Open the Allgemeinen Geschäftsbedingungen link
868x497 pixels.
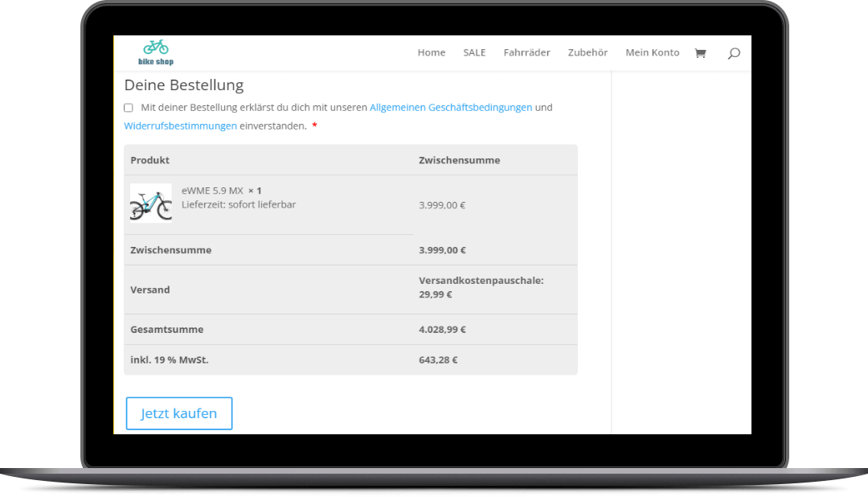(450, 107)
